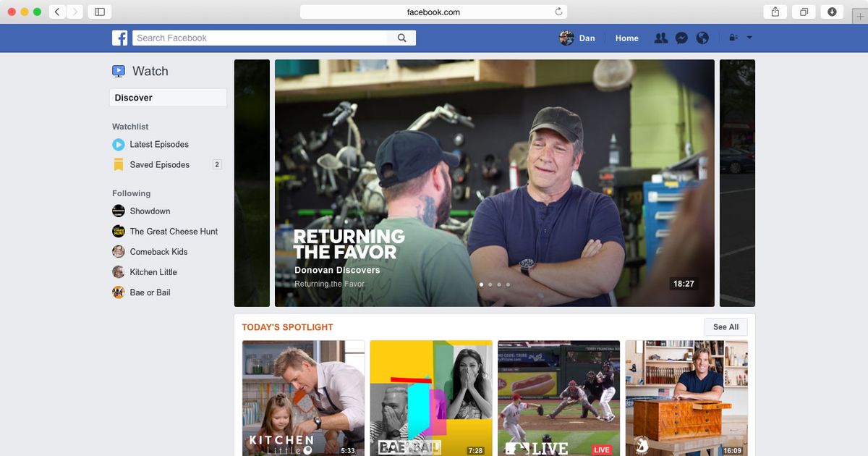Click See All in Today's Spotlight

pyautogui.click(x=726, y=326)
